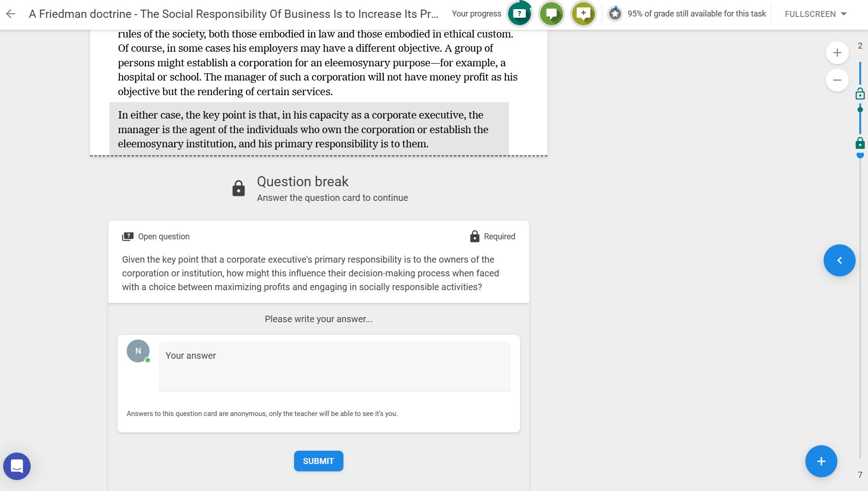The width and height of the screenshot is (868, 491).
Task: Expand the side panel chevron button
Action: (x=840, y=260)
